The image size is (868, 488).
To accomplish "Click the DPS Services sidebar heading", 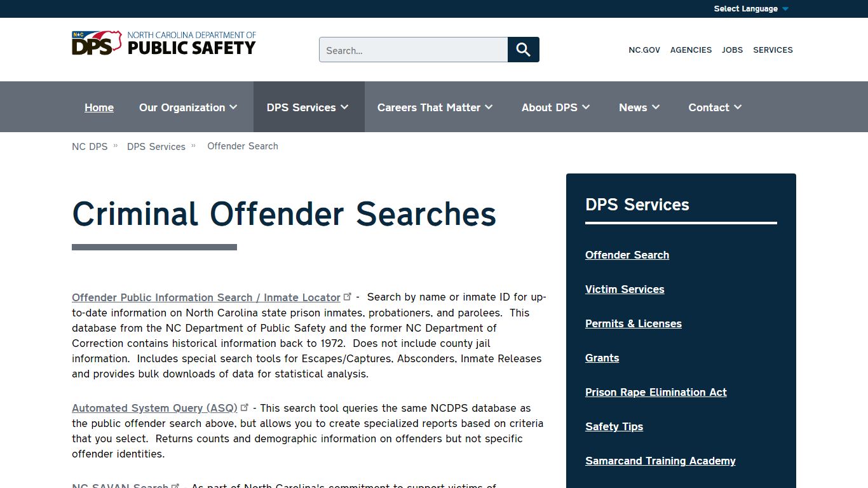I will (637, 205).
